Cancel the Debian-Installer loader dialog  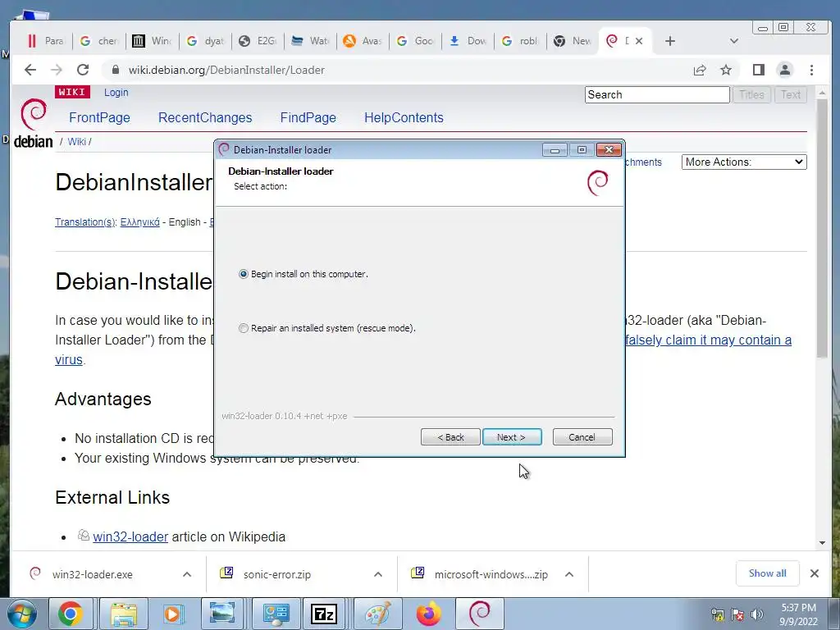[582, 437]
